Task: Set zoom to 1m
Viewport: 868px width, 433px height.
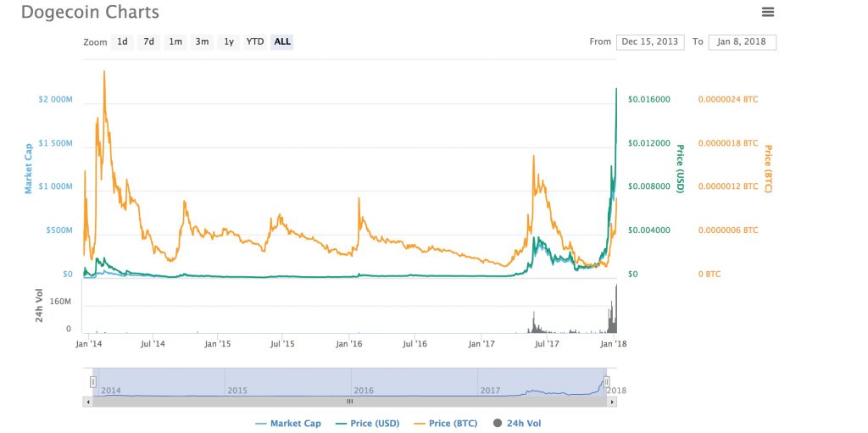Action: 175,42
